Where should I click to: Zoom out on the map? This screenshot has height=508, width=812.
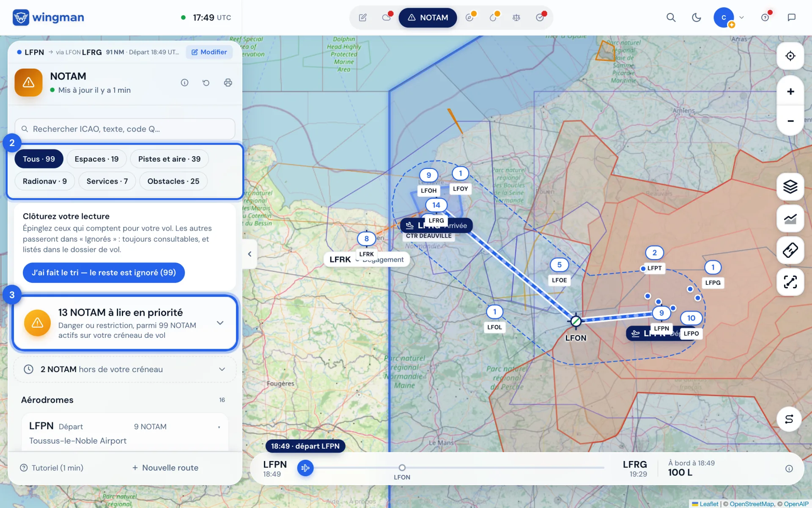[790, 121]
